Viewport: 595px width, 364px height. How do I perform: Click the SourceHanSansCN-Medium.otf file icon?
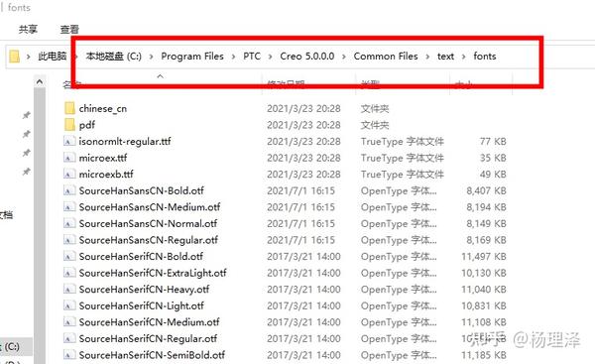click(x=68, y=207)
